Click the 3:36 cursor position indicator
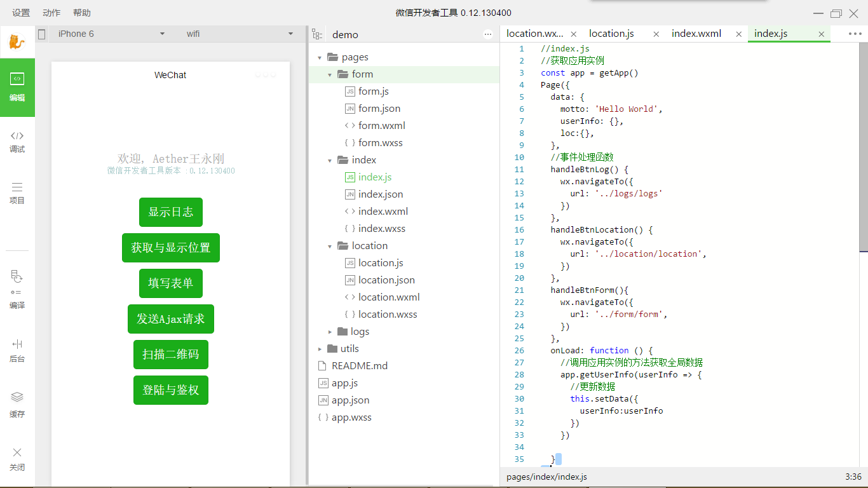 853,477
